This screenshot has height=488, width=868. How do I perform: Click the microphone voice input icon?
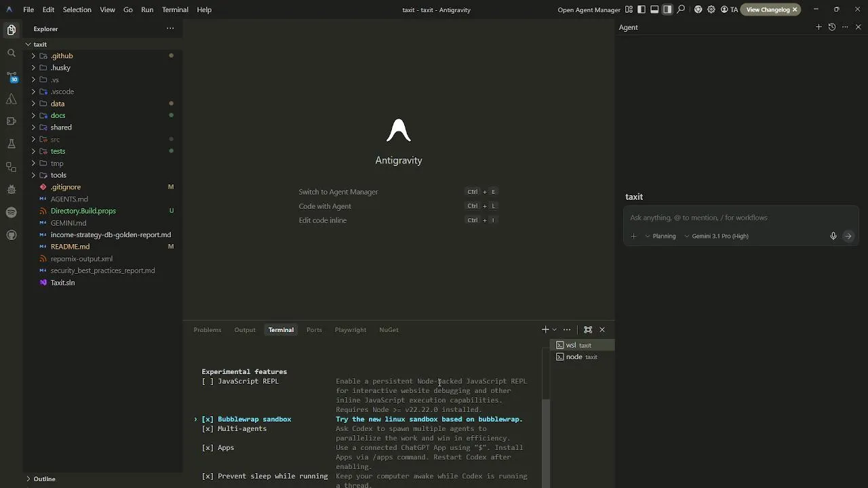833,236
